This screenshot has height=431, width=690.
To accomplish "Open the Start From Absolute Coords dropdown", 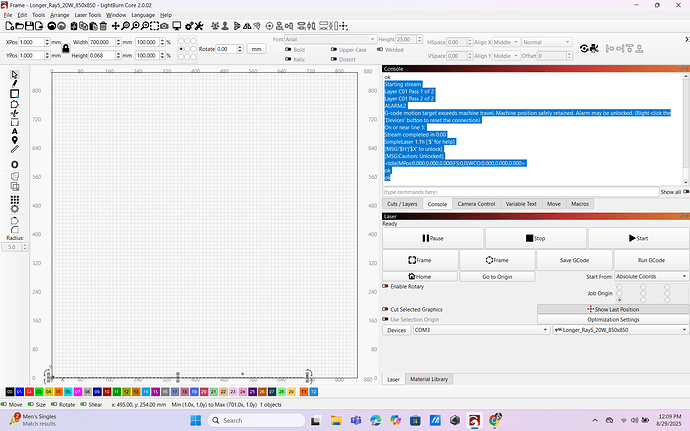I will [x=651, y=276].
